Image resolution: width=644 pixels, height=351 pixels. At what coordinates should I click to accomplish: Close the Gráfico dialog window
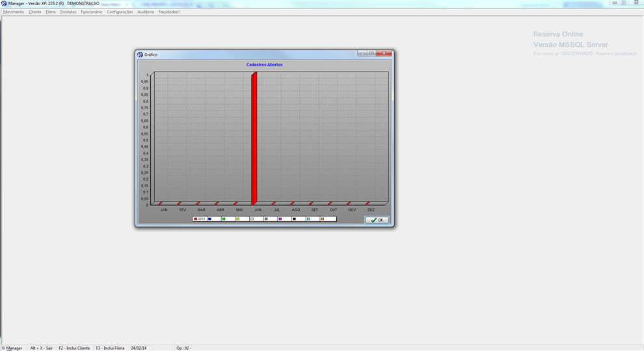[386, 54]
